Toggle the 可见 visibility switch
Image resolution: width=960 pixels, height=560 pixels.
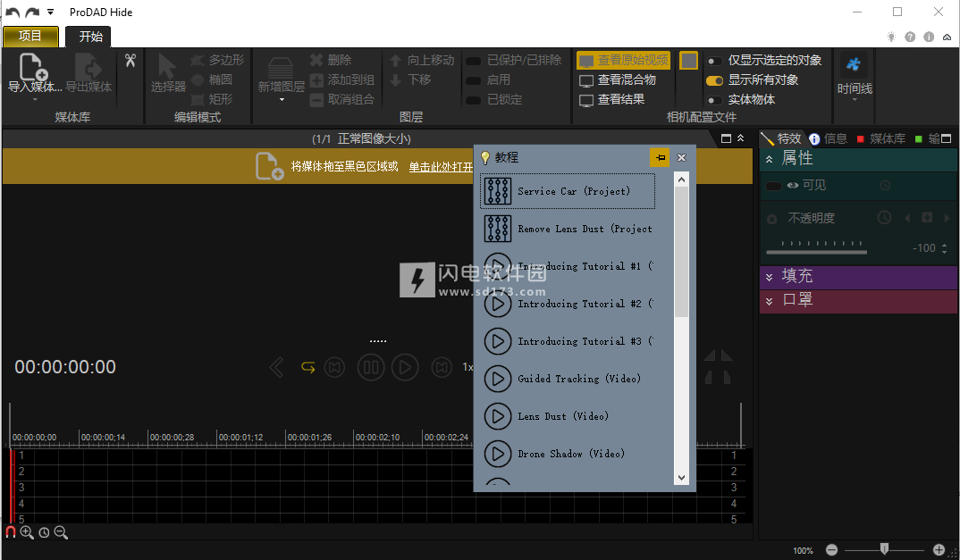[x=774, y=186]
